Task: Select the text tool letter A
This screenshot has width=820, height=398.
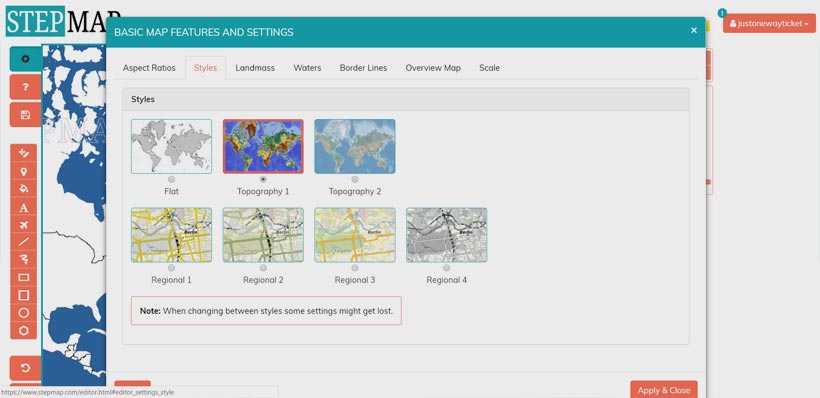Action: 24,207
